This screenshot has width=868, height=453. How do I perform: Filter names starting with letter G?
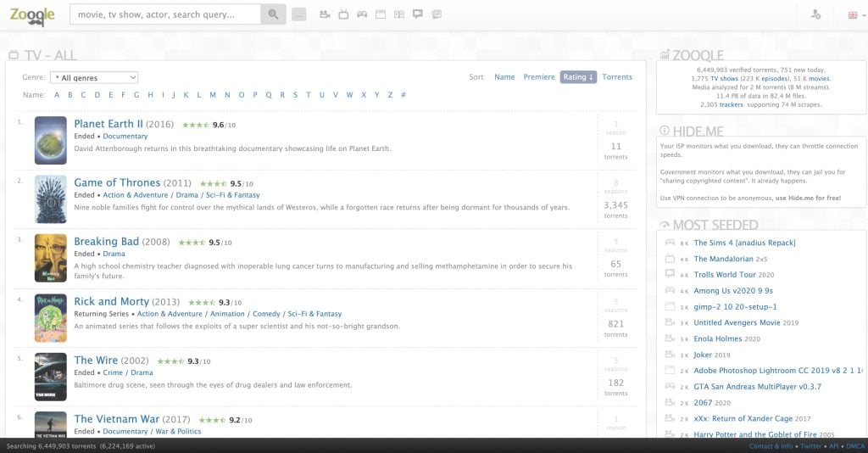point(136,95)
